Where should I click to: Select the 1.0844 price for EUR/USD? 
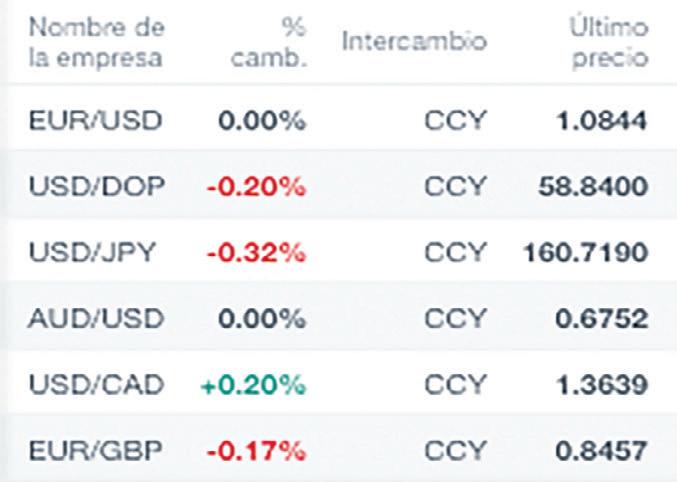click(x=600, y=122)
